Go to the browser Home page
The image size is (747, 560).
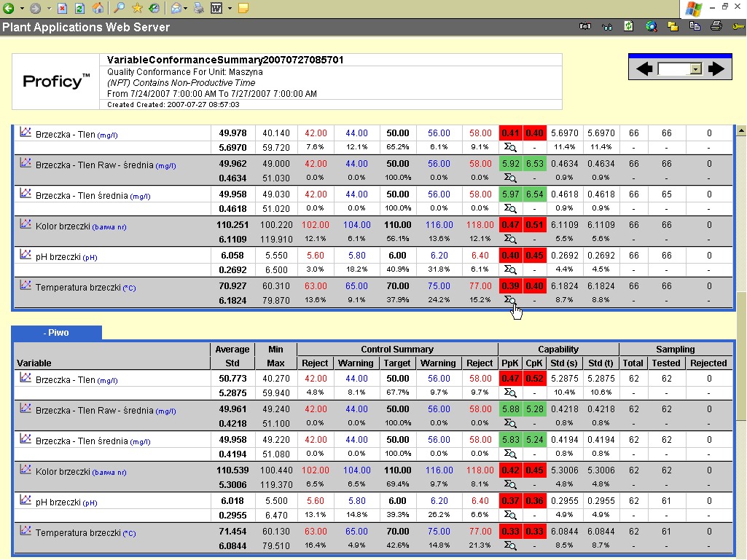coord(98,8)
